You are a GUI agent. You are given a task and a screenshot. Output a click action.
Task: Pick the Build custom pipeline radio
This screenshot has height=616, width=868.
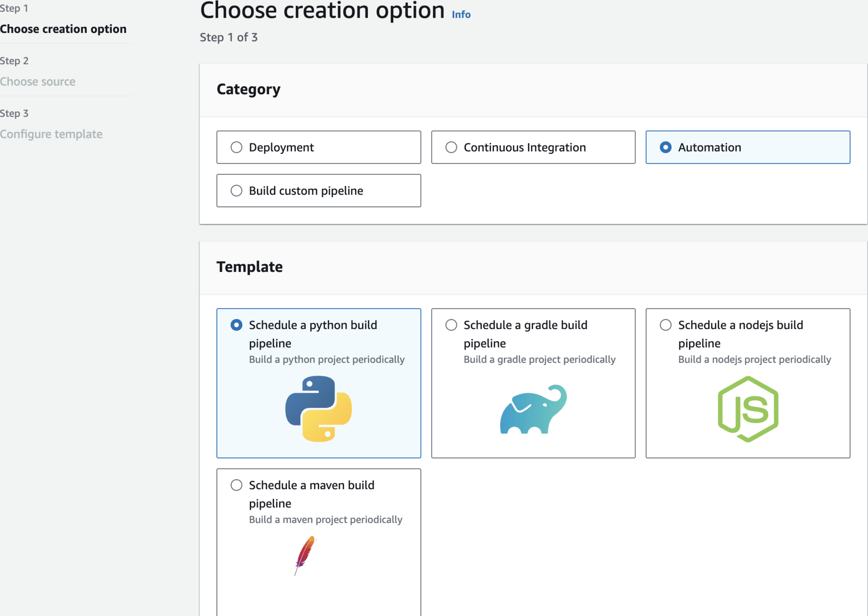coord(236,191)
